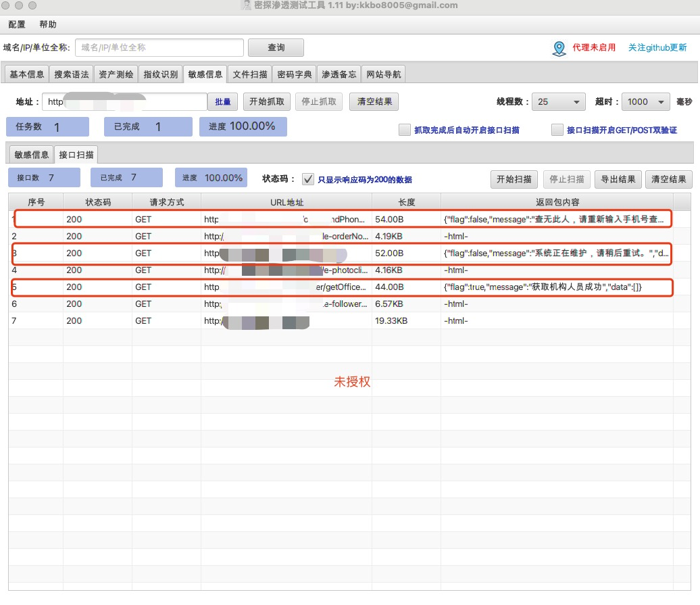Image resolution: width=700 pixels, height=605 pixels.
Task: Click the 接口数 7 counter box
Action: click(x=44, y=178)
